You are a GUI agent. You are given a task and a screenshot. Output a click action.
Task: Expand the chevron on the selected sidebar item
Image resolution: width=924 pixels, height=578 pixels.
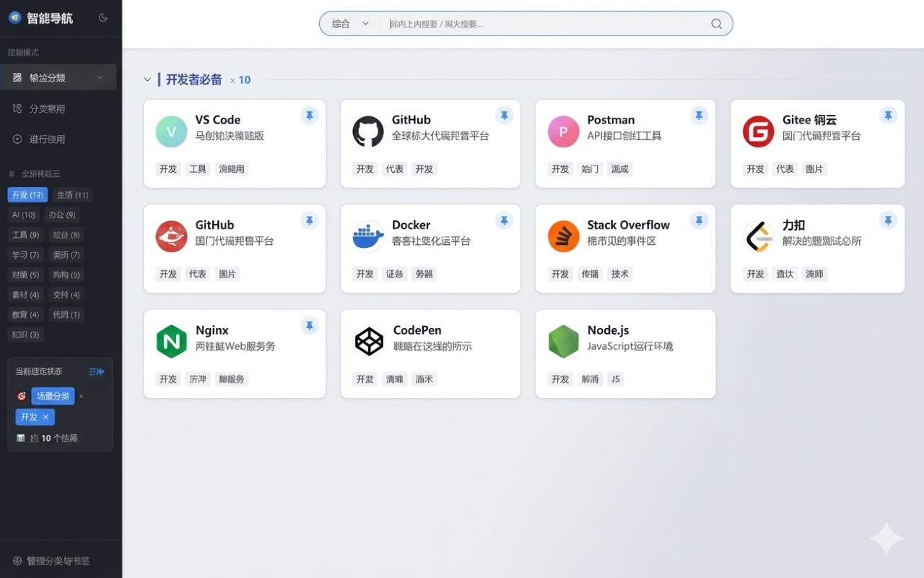(x=100, y=77)
